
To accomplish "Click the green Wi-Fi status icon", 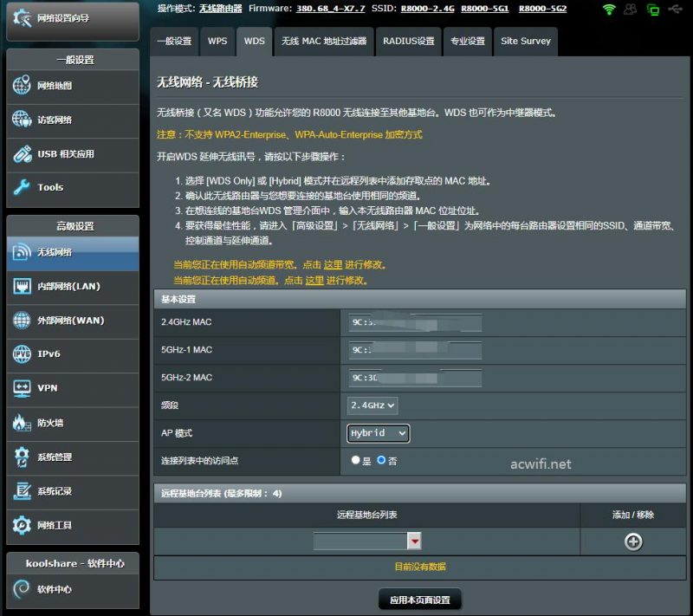I will [x=609, y=10].
